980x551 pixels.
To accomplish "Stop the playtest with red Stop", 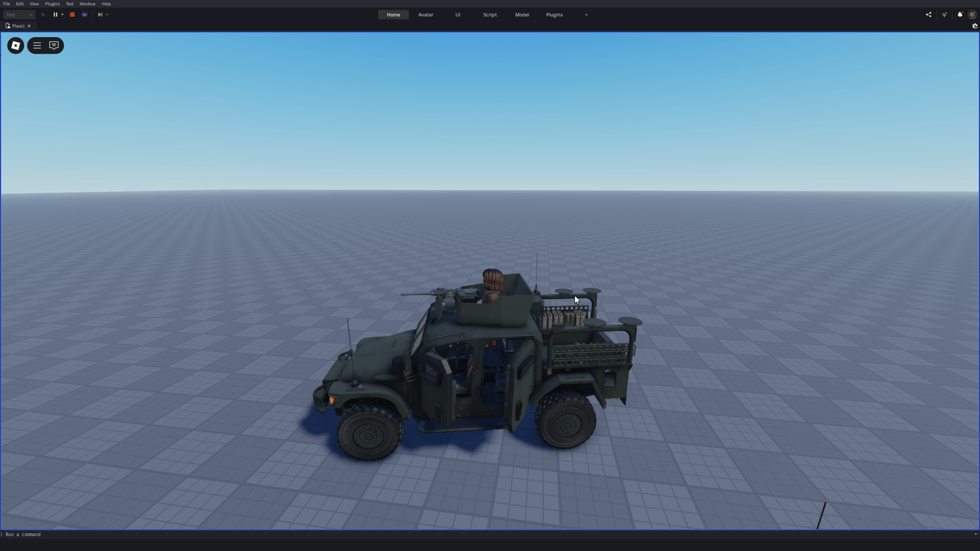I will click(x=73, y=14).
